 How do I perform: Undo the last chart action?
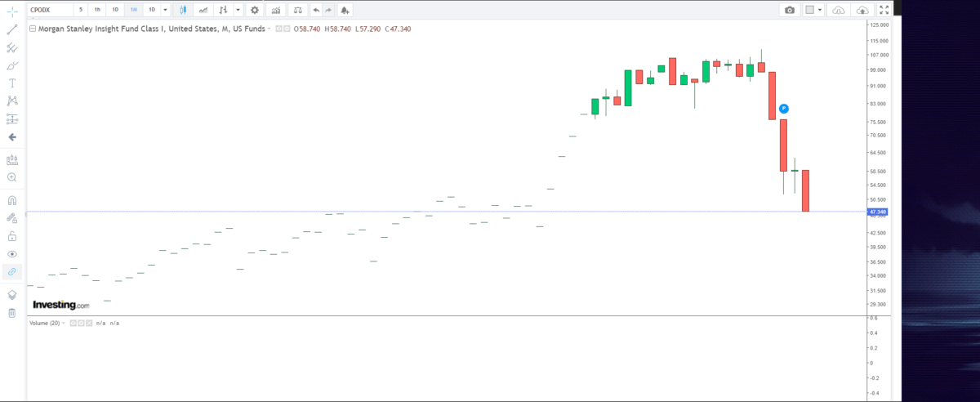coord(316,10)
